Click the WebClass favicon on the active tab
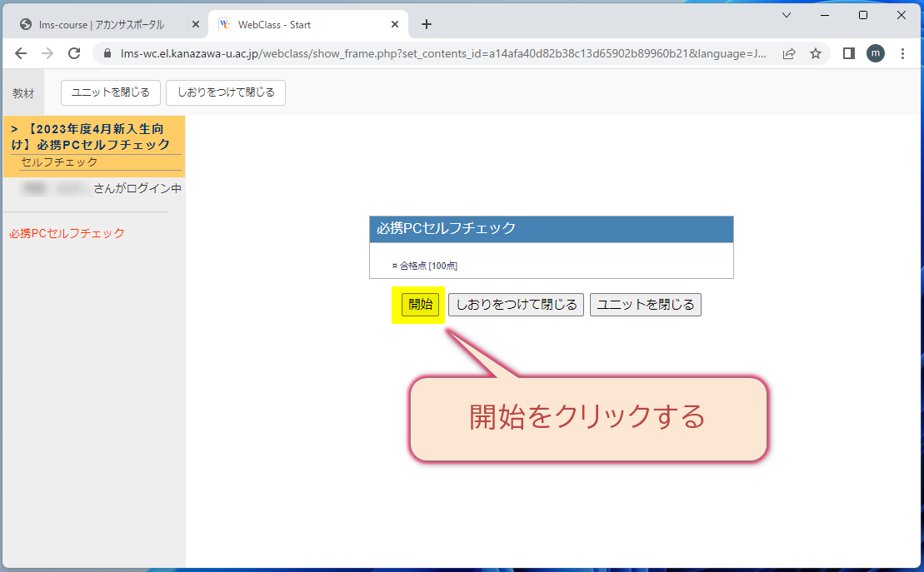This screenshot has height=572, width=924. (x=223, y=24)
